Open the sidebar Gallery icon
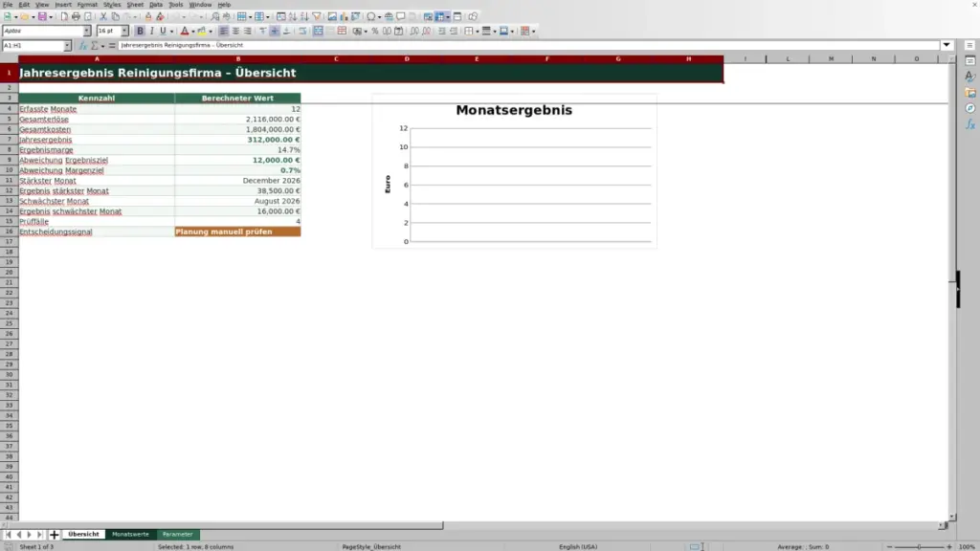Screen dimensions: 980x551 click(x=970, y=93)
